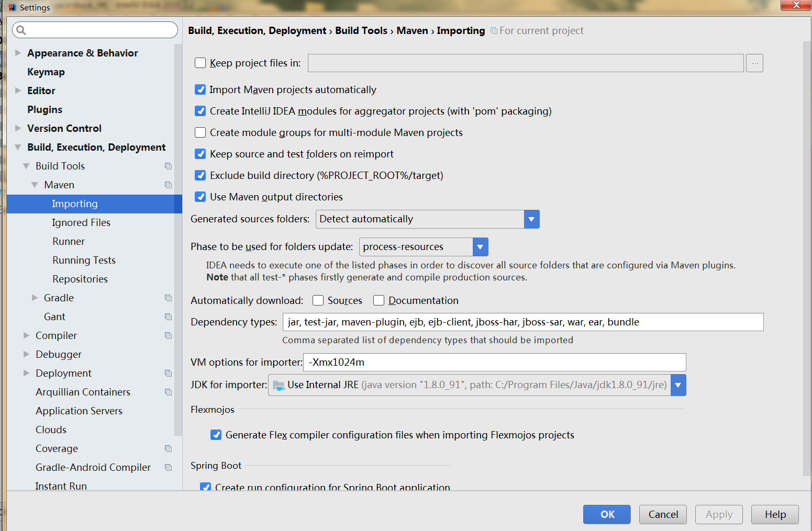Expand the Gradle tree node
The height and width of the screenshot is (531, 812).
pos(35,298)
